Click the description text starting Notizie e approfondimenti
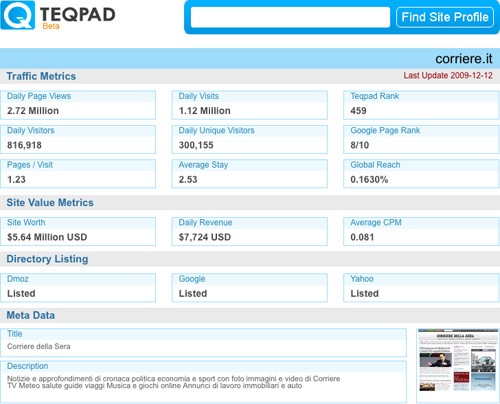This screenshot has width=500, height=404. click(174, 382)
